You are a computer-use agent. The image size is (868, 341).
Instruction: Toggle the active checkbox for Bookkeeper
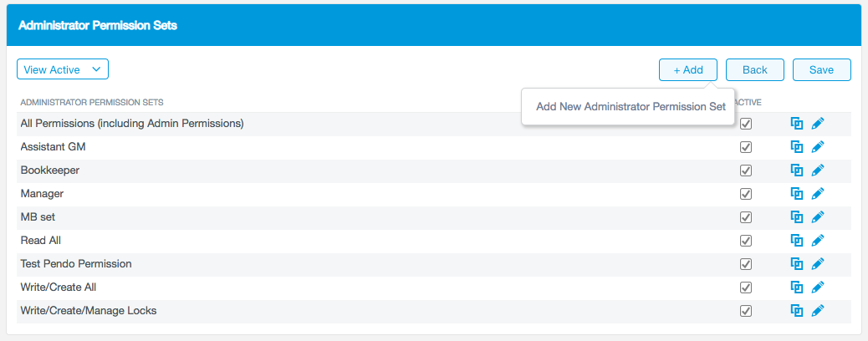point(746,170)
